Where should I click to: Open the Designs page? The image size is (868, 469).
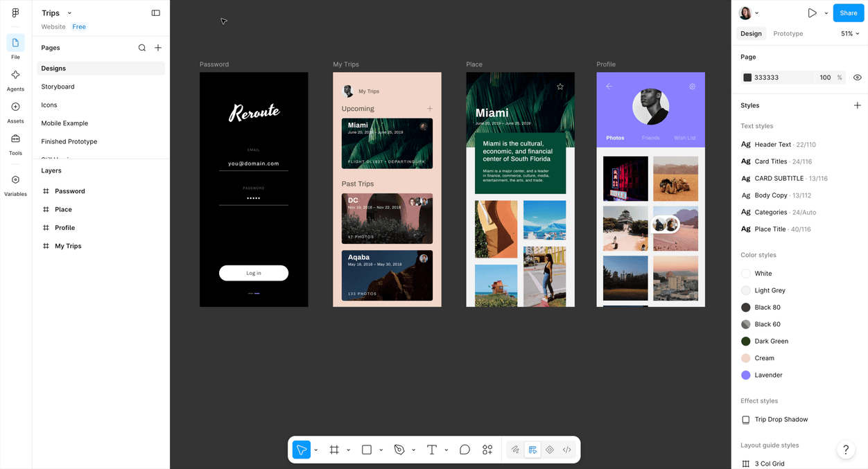101,69
